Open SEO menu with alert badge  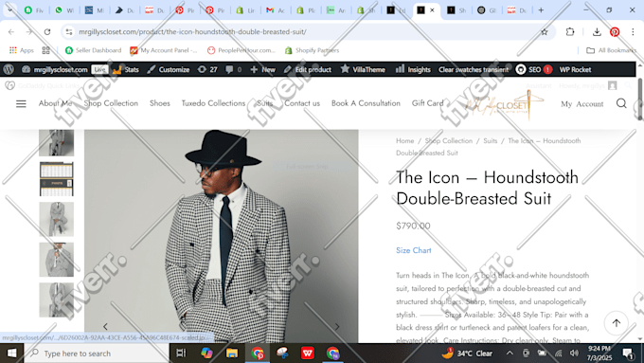[534, 69]
